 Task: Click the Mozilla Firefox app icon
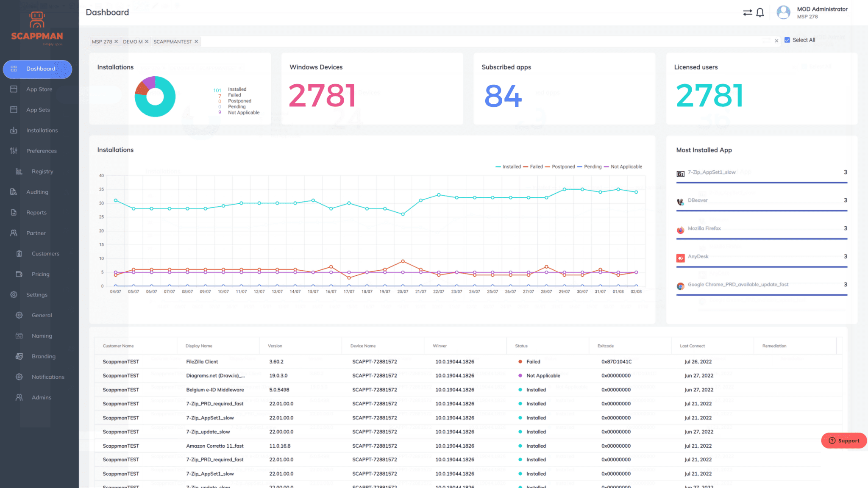[x=680, y=230]
